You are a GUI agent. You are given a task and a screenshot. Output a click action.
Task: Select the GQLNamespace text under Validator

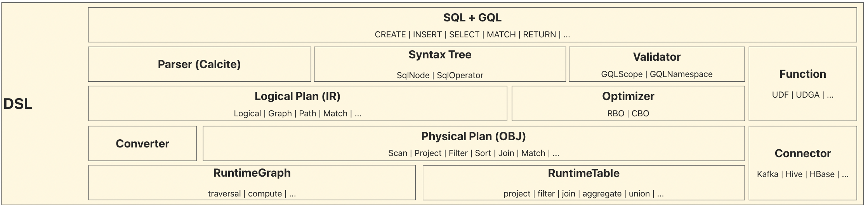tap(681, 74)
